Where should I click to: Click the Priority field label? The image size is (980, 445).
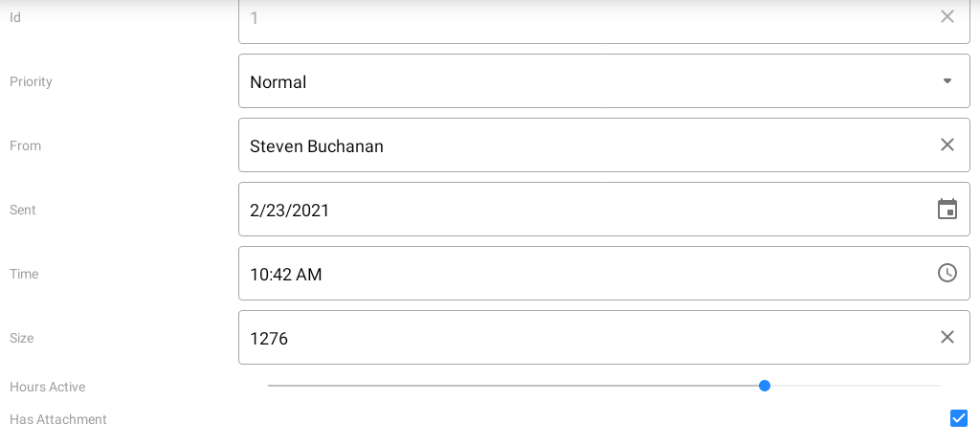(x=31, y=81)
